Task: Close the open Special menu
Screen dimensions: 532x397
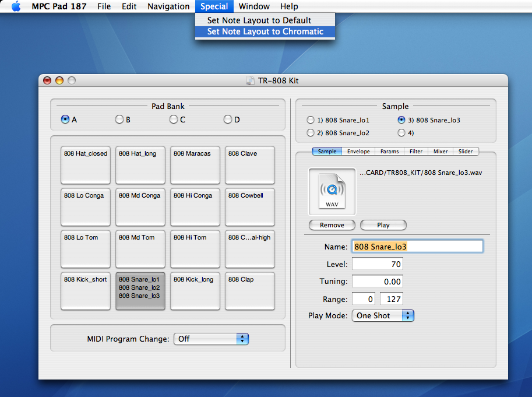Action: [214, 6]
